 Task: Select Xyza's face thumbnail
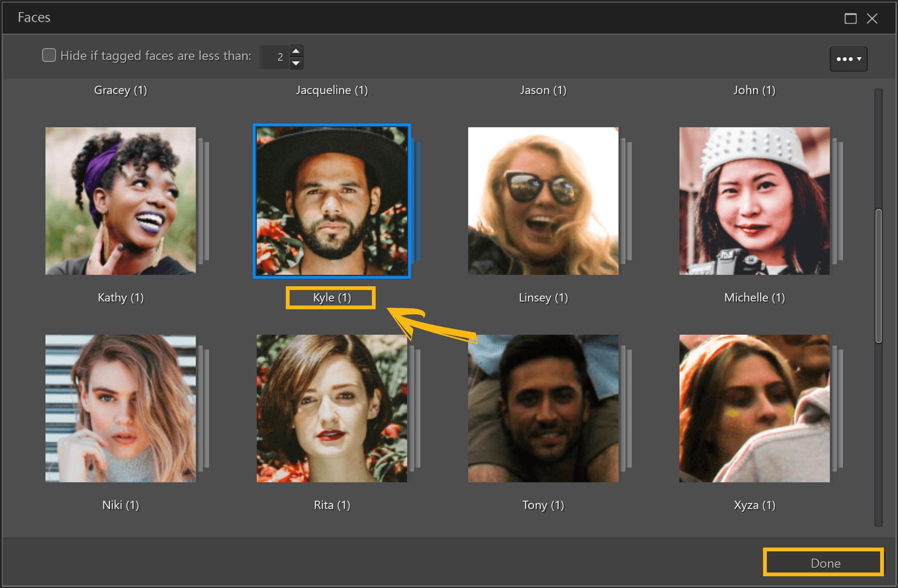click(754, 408)
